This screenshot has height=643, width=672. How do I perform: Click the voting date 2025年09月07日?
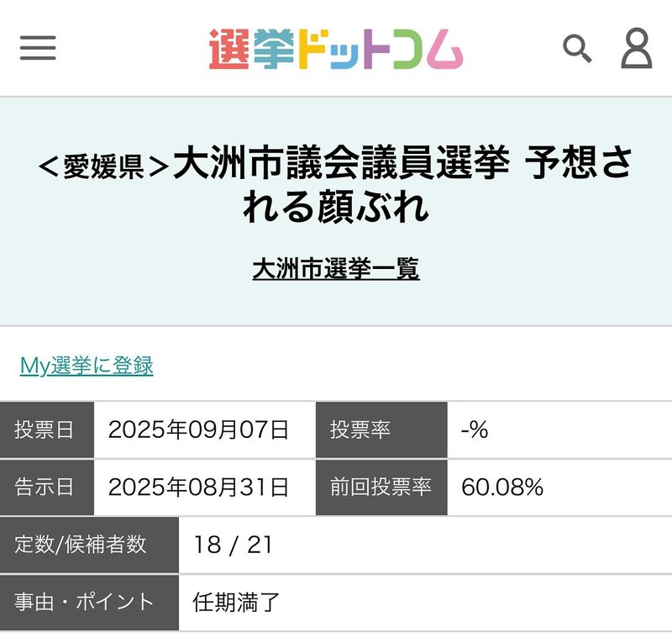tap(198, 430)
